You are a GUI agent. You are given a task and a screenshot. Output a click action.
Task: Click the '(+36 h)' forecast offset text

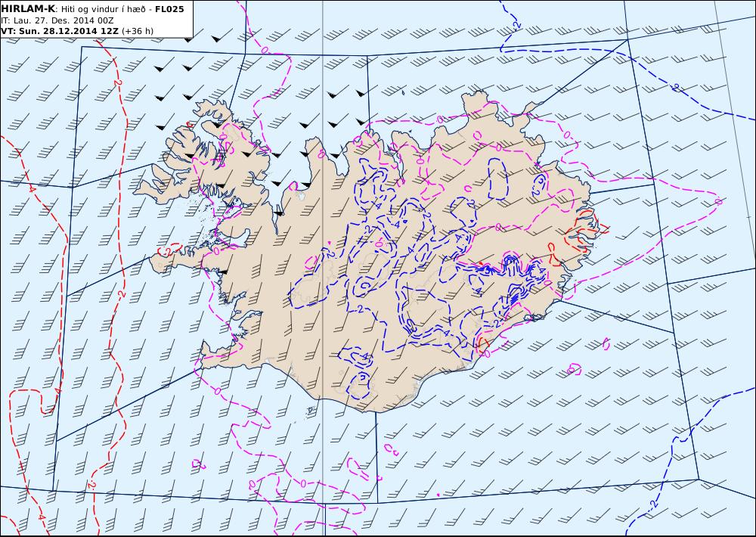point(138,31)
